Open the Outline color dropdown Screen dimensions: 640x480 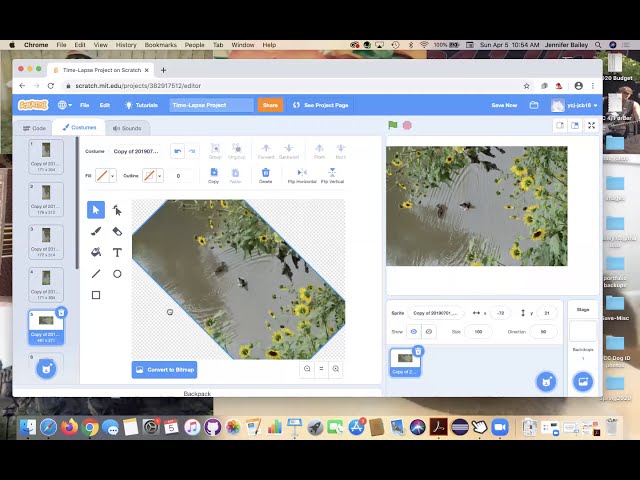coord(160,176)
